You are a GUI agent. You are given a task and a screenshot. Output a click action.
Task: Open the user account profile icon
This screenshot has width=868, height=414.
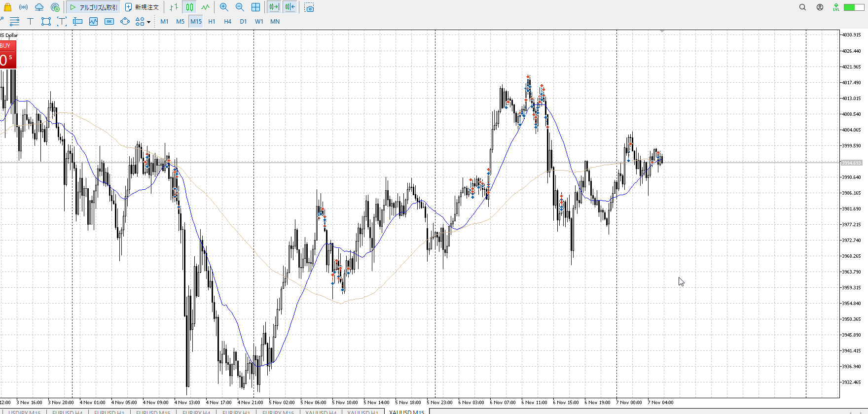(x=820, y=7)
